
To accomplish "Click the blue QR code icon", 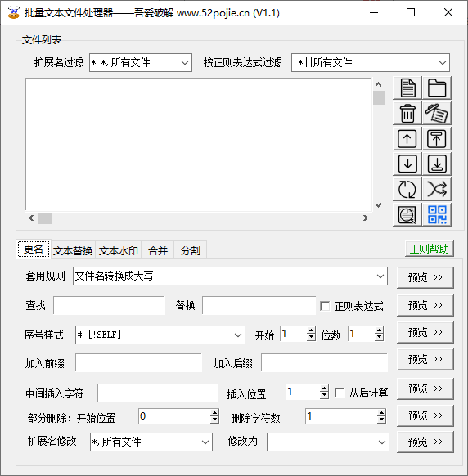I will (437, 214).
